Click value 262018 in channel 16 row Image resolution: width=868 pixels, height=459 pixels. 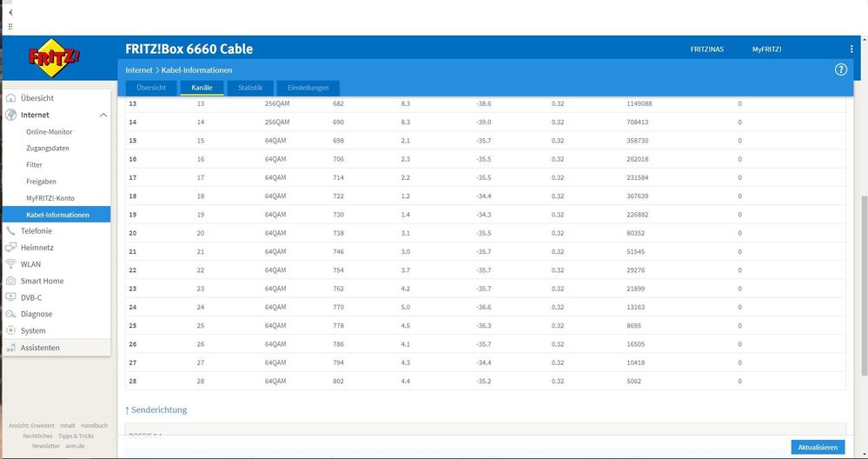(637, 159)
